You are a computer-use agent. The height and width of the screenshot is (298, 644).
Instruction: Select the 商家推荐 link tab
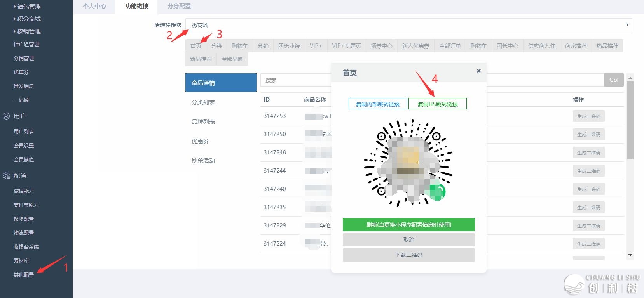[x=576, y=46]
